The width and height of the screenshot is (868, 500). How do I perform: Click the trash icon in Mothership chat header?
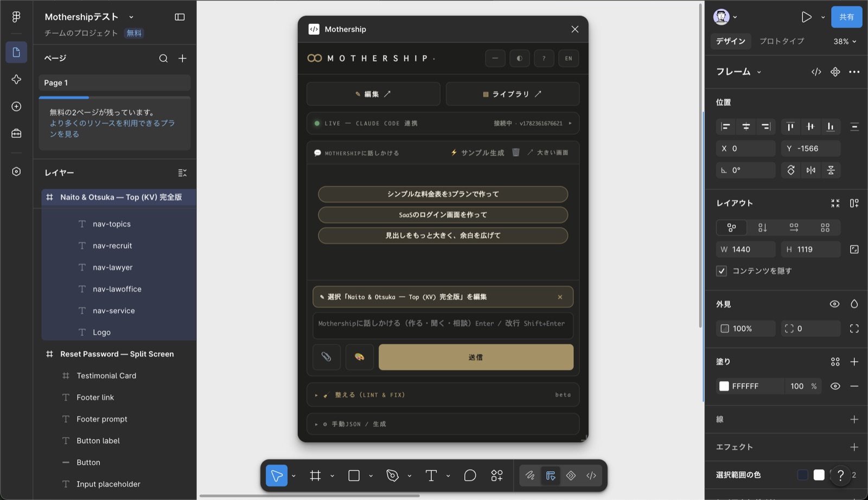click(x=516, y=152)
